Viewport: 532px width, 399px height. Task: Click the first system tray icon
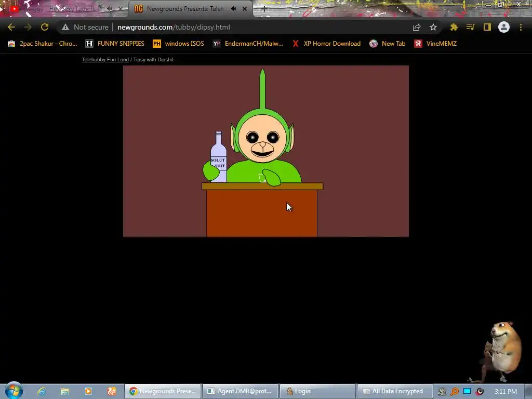[442, 392]
